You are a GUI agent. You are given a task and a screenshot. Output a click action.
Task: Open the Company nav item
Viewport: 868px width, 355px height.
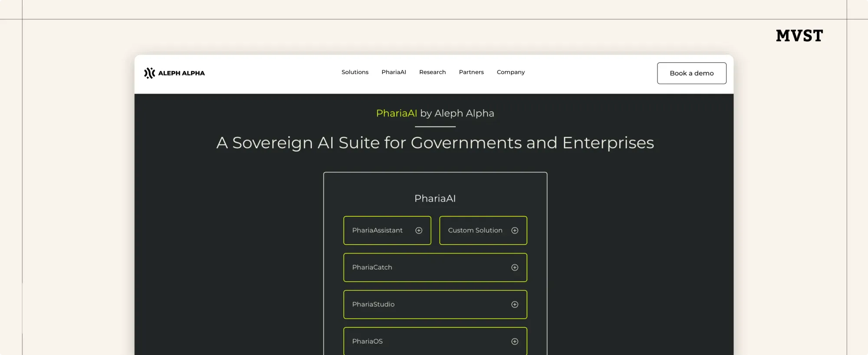(510, 72)
